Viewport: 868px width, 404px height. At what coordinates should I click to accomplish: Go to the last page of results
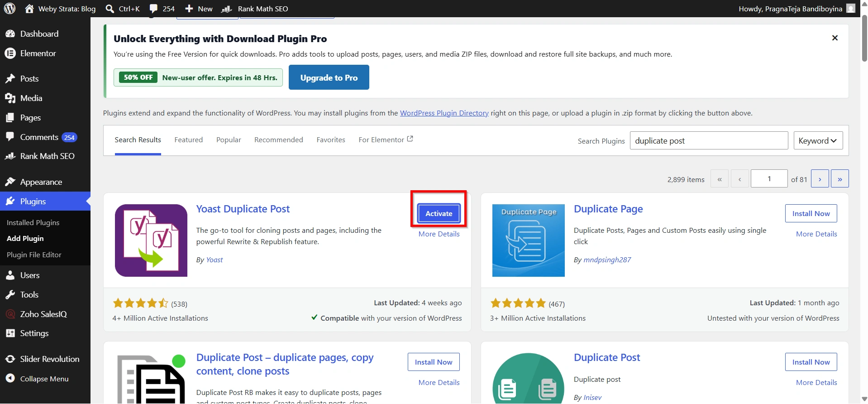click(840, 179)
